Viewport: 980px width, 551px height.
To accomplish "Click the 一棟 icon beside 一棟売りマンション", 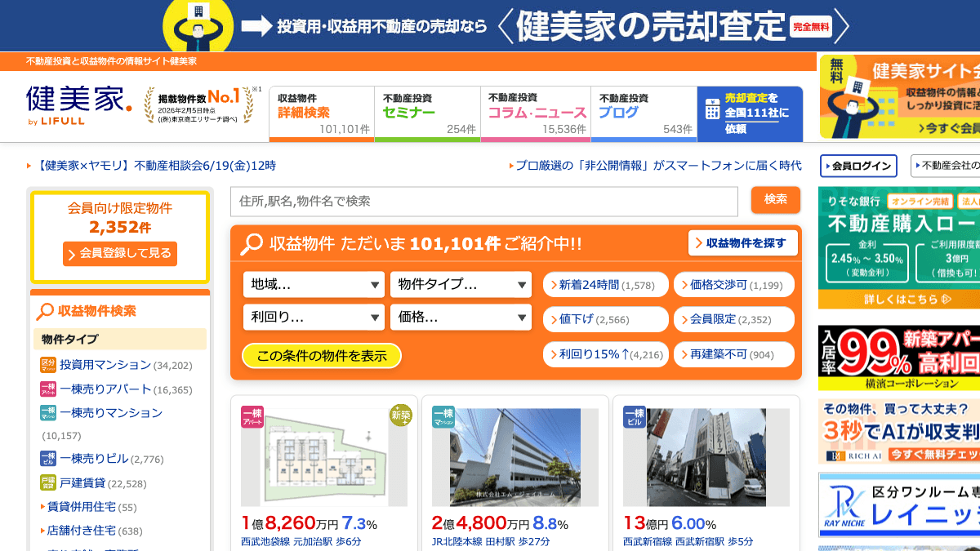I will coord(47,413).
